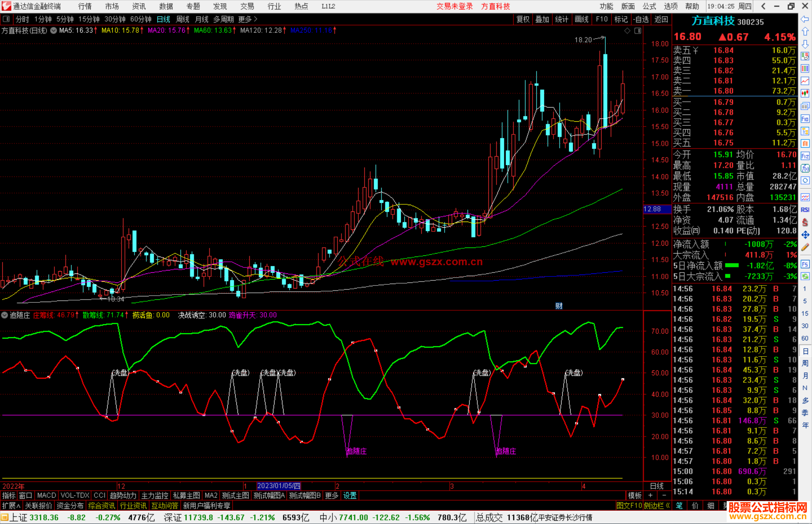Click the blue four-way move arrows icon

805,235
